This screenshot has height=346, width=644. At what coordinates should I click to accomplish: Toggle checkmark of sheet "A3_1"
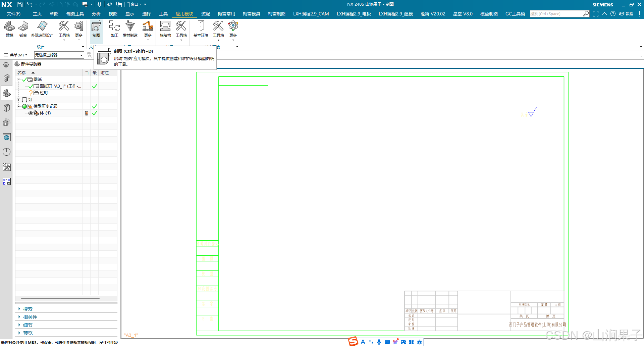click(31, 86)
